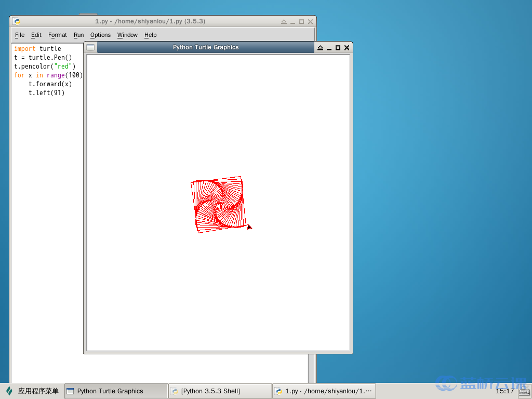Roll up the Python Turtle Graphics window
This screenshot has width=532, height=399.
pyautogui.click(x=320, y=48)
